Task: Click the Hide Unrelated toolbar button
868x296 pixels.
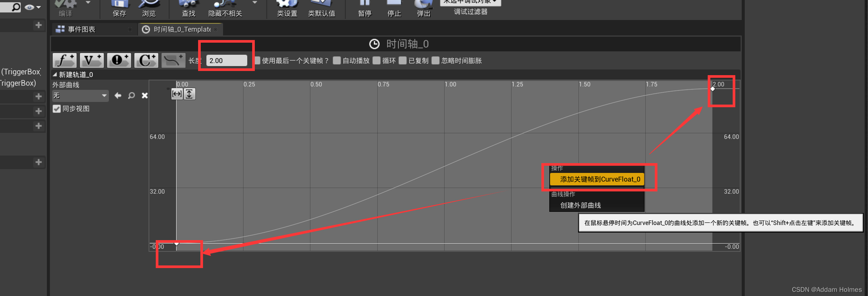Action: click(225, 8)
